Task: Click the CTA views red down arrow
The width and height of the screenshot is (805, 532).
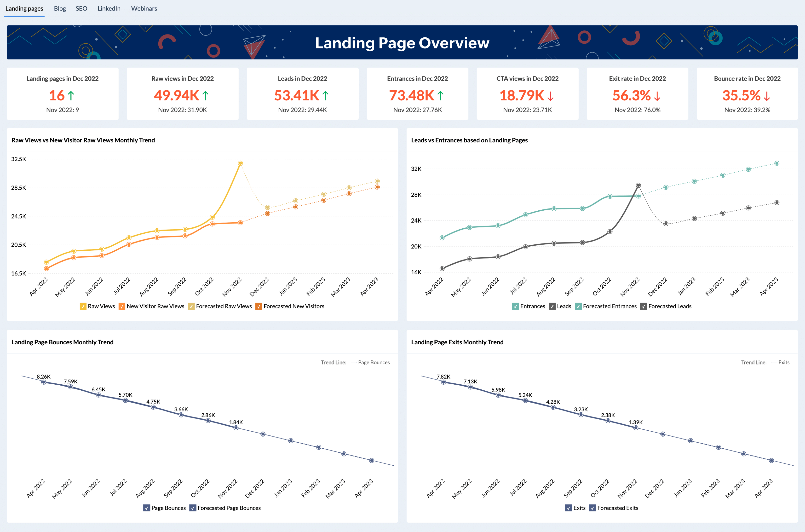Action: [550, 96]
